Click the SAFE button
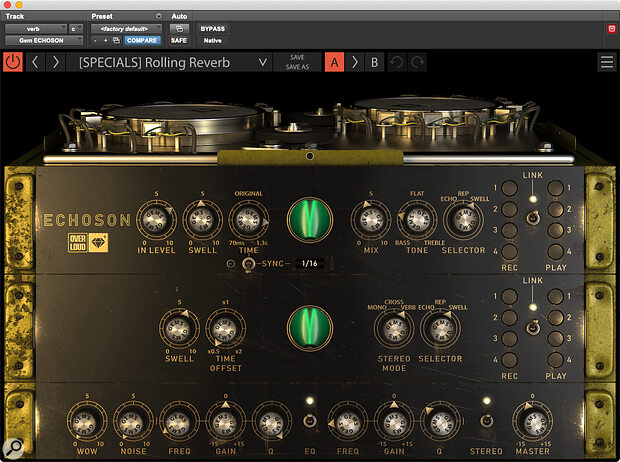620x462 pixels. coord(179,40)
